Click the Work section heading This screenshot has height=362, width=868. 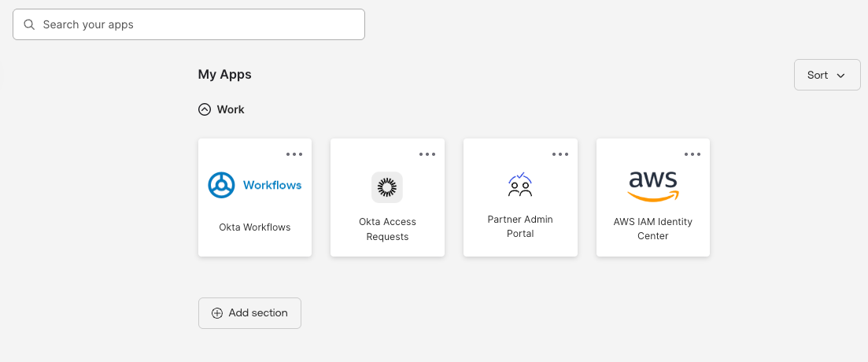click(x=231, y=109)
